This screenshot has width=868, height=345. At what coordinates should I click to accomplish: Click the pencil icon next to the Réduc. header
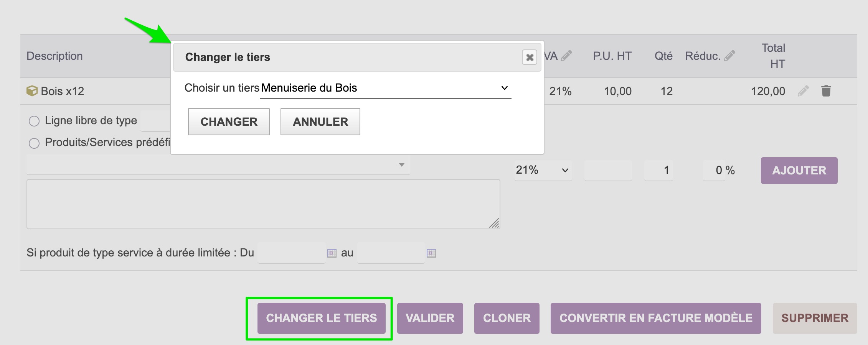730,56
